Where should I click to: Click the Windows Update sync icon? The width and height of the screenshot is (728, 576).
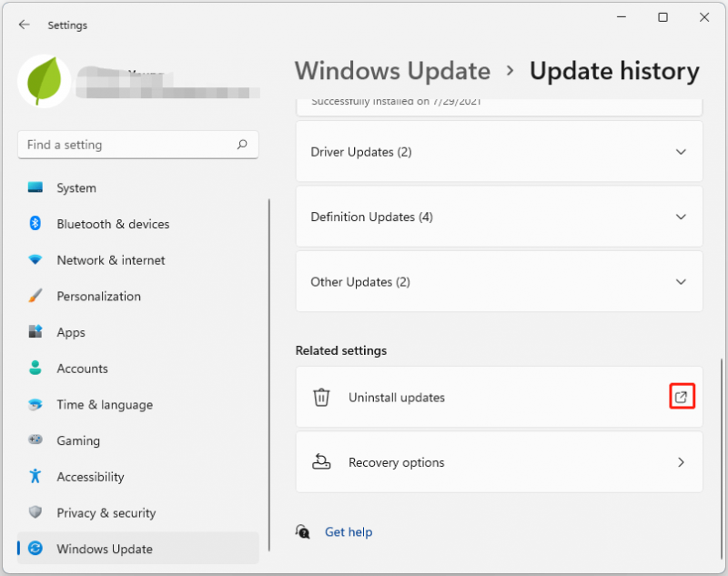[35, 548]
